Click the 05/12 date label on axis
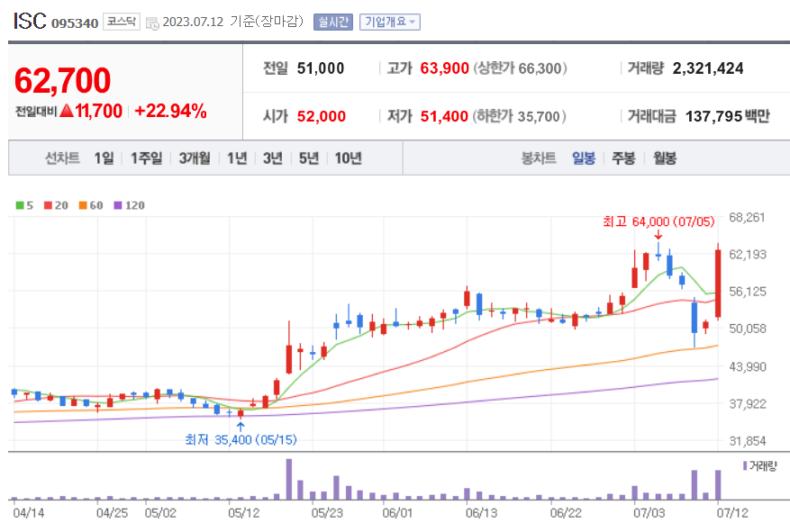Image resolution: width=790 pixels, height=532 pixels. tap(244, 513)
